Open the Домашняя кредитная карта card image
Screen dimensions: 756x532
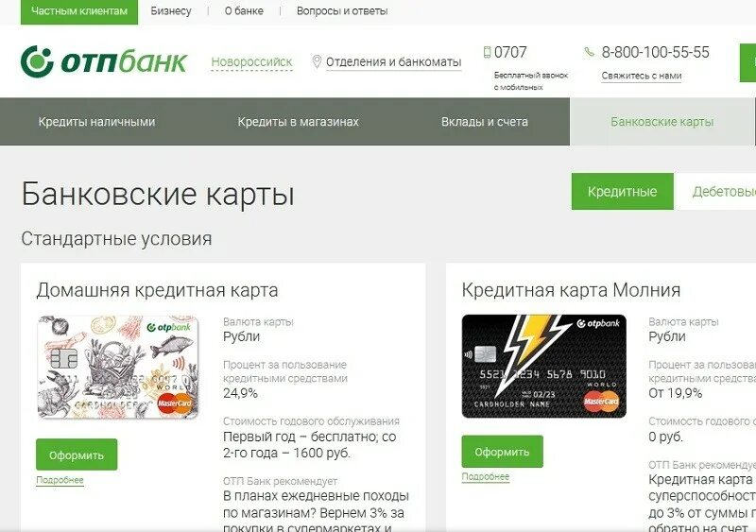pos(118,367)
